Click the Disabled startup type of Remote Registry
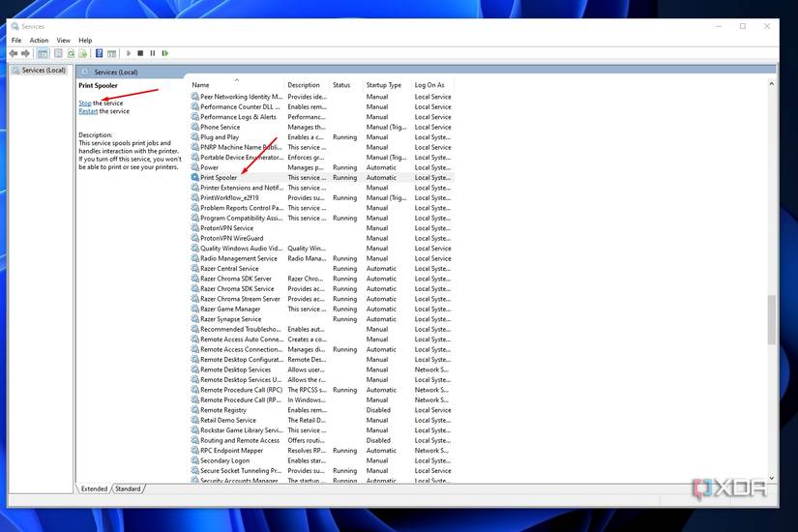The image size is (798, 532). pyautogui.click(x=378, y=410)
